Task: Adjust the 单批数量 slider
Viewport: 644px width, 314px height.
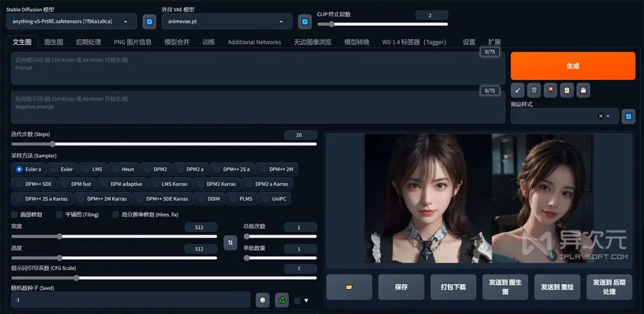Action: tap(280, 258)
